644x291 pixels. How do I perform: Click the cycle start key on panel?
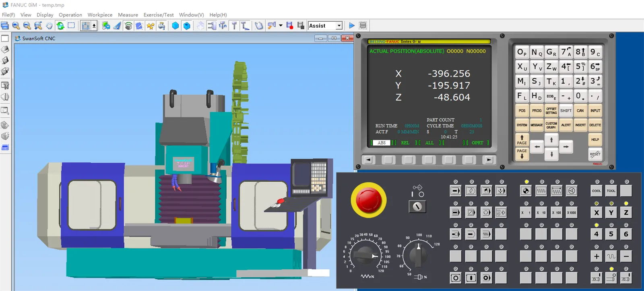click(x=471, y=278)
